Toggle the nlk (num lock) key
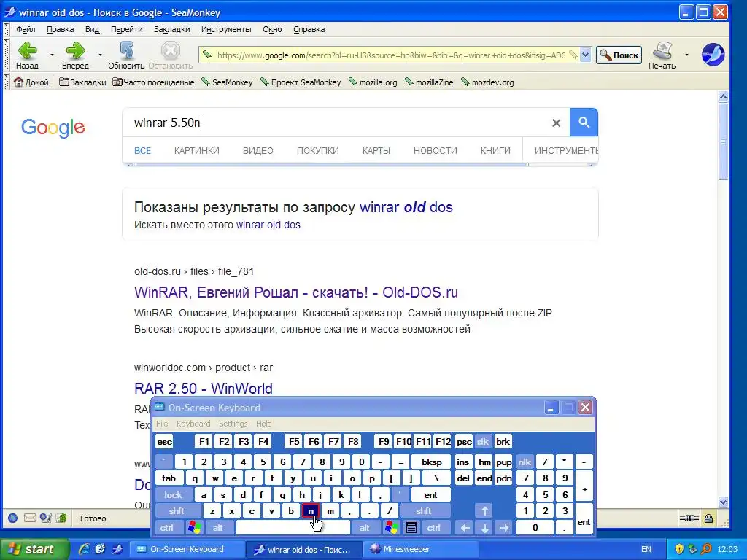The height and width of the screenshot is (560, 747). pyautogui.click(x=525, y=462)
